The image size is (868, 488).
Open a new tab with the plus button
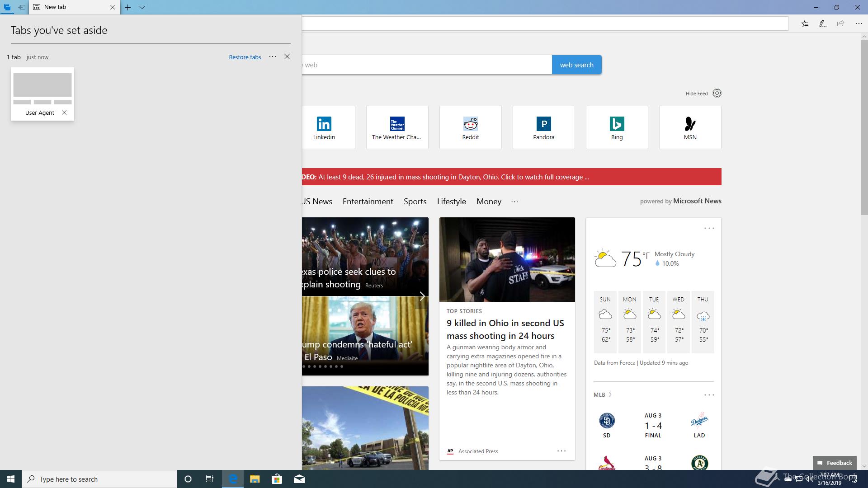pos(128,7)
